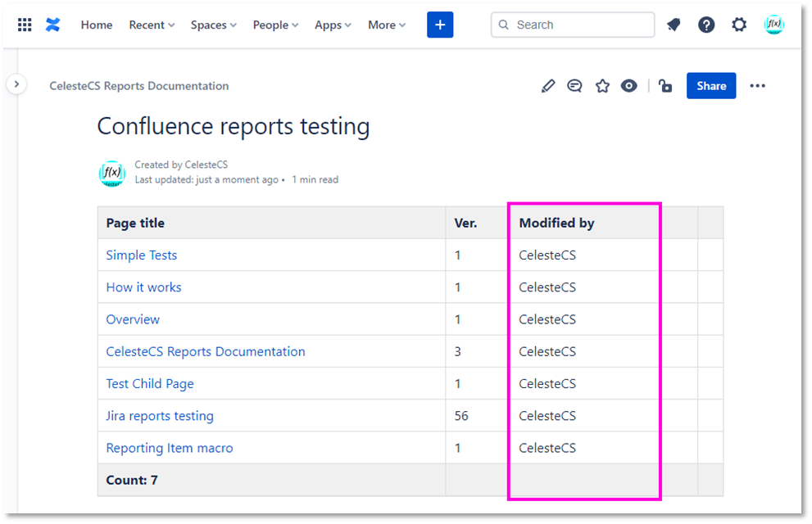The width and height of the screenshot is (812, 524).
Task: Click CelesteCS in the Simple Tests row
Action: [547, 255]
